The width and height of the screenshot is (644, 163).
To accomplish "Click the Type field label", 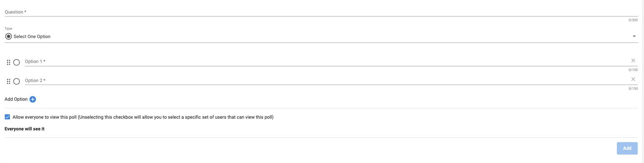I will click(x=8, y=29).
